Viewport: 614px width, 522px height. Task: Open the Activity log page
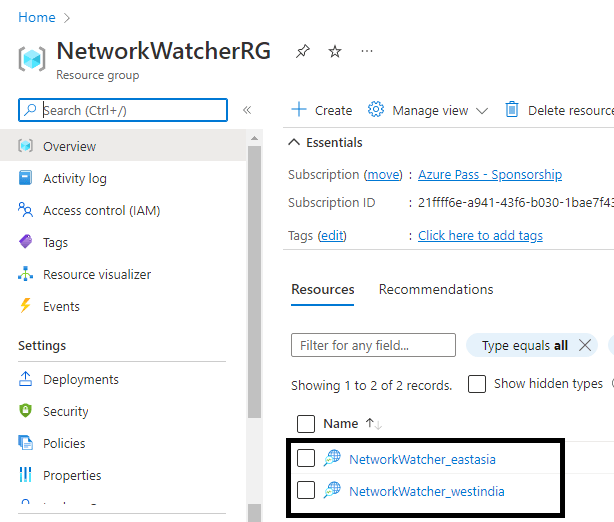(74, 178)
